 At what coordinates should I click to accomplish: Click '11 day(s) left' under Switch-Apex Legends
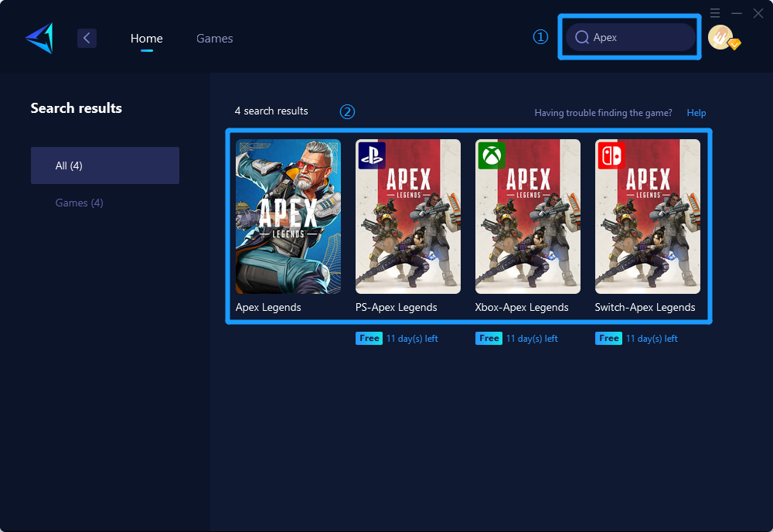click(x=652, y=339)
